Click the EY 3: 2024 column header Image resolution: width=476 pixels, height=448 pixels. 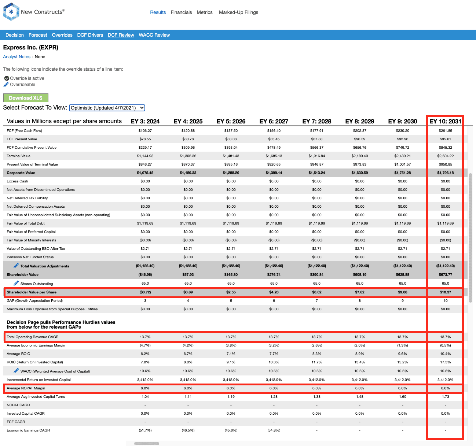pos(145,121)
